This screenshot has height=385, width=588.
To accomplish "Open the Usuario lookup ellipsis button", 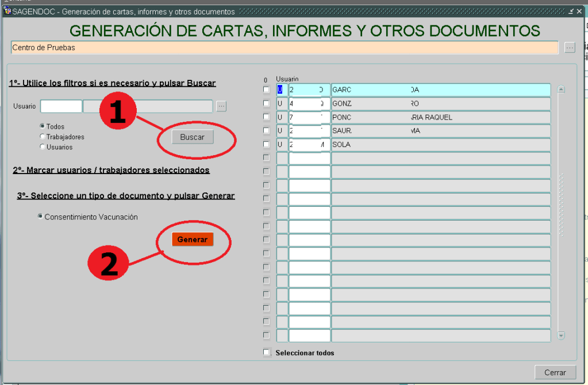I will 222,106.
